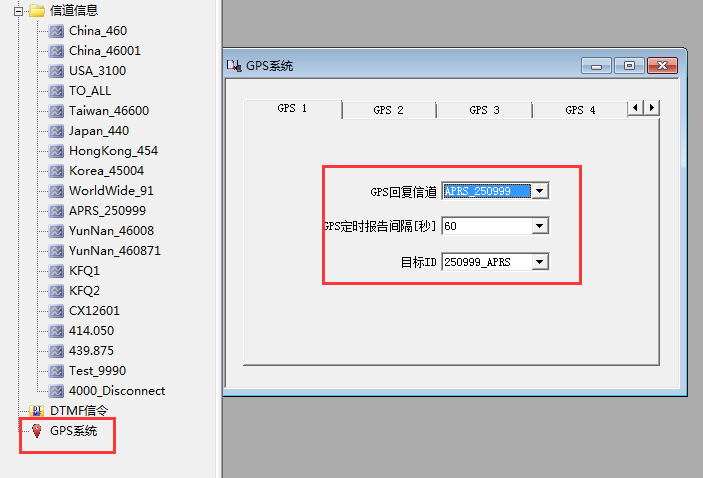The image size is (703, 478).
Task: Maximize the GPS系统 window
Action: tap(629, 66)
